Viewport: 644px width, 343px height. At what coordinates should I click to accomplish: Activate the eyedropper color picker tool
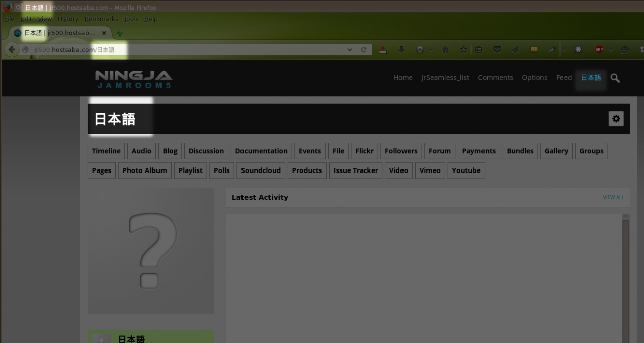552,50
